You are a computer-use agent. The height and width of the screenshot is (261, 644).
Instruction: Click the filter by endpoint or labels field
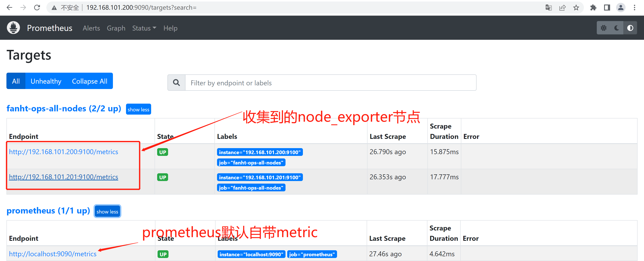[331, 82]
